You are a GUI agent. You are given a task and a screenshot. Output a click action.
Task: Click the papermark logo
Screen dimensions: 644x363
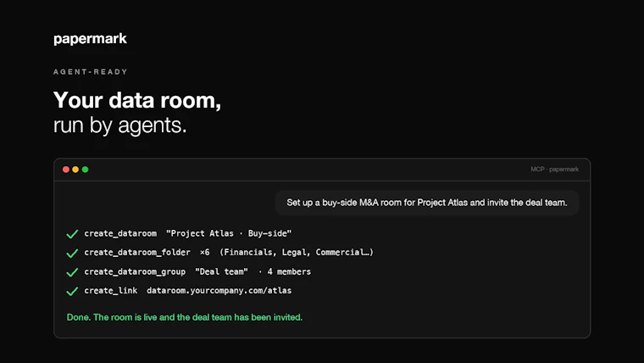click(90, 39)
